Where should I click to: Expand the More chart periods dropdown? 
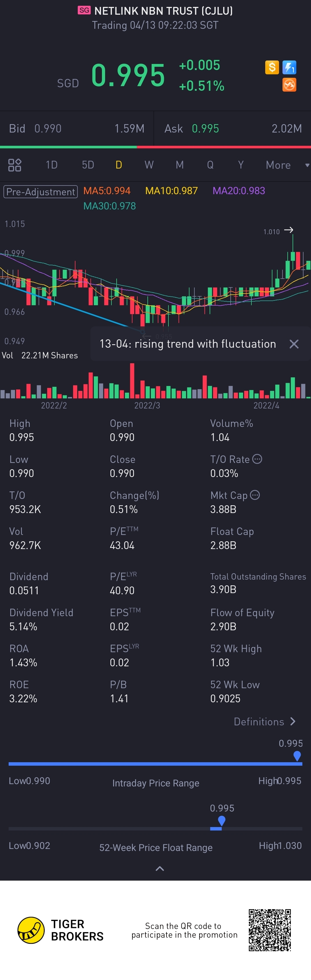(287, 165)
